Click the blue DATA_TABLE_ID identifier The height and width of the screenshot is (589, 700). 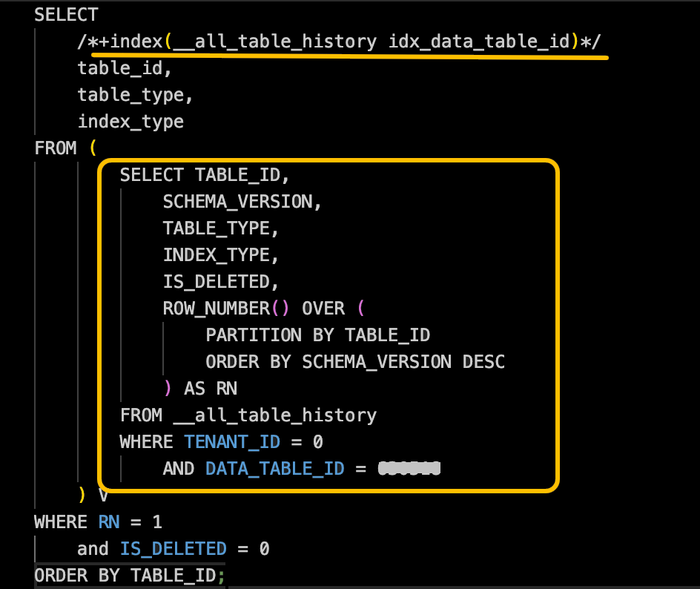(274, 468)
